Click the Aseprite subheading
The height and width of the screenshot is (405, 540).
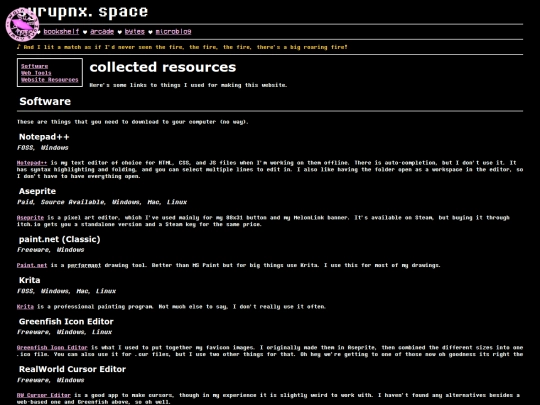tap(37, 191)
